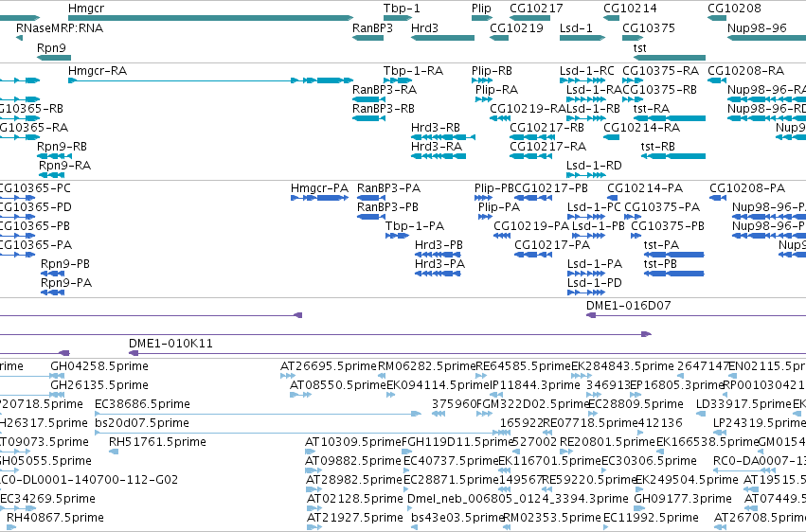Viewport: 806px width, 532px height.
Task: Click the Hrd3-RA transcript label
Action: pos(437,147)
